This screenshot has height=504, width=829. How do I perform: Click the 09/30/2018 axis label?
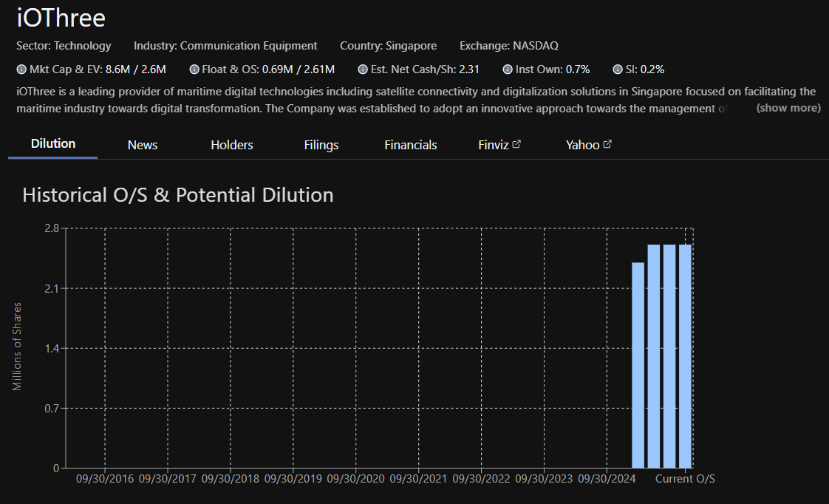click(x=230, y=479)
